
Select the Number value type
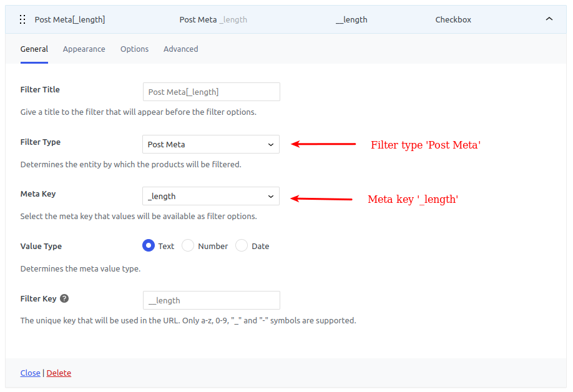(x=188, y=245)
